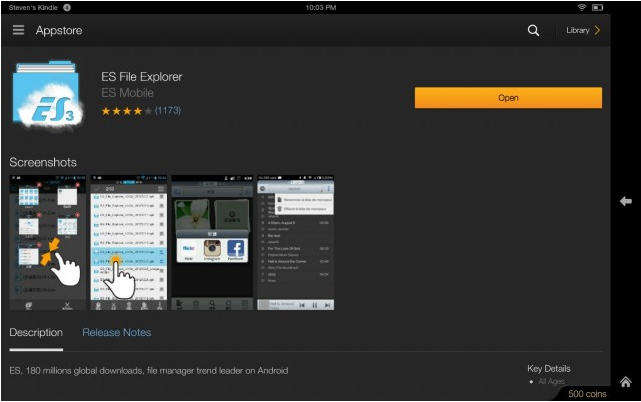Open third screenshot with Facebook share icons
Screen dimensions: 641x402
[x=212, y=243]
